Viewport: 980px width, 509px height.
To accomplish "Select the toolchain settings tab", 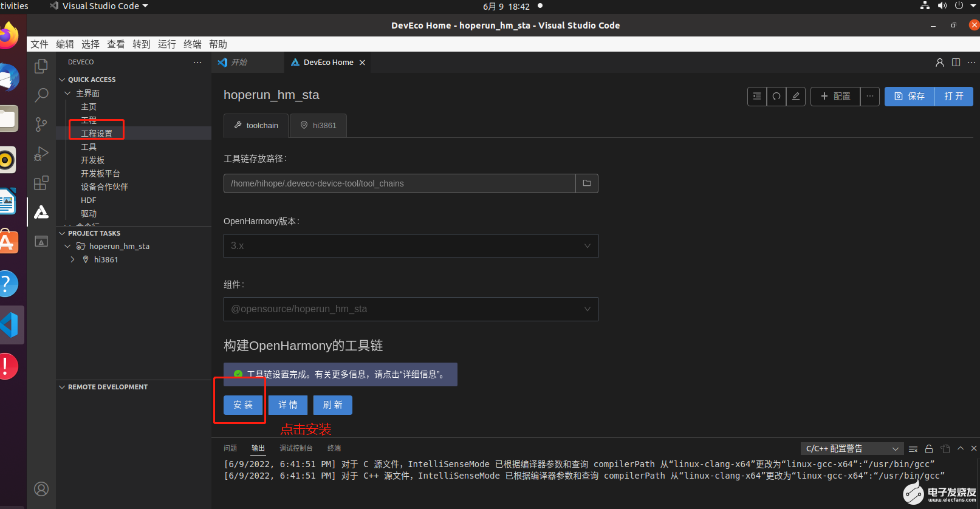I will click(256, 126).
